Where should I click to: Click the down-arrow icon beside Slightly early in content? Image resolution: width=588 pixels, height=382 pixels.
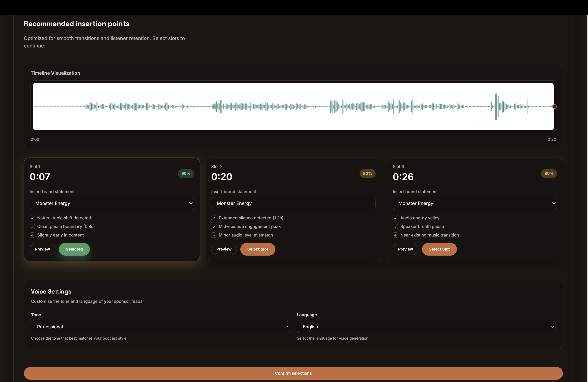32,235
